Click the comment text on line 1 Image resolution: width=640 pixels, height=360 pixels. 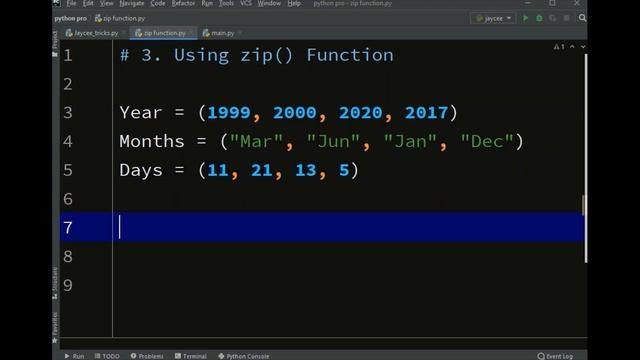pyautogui.click(x=257, y=55)
